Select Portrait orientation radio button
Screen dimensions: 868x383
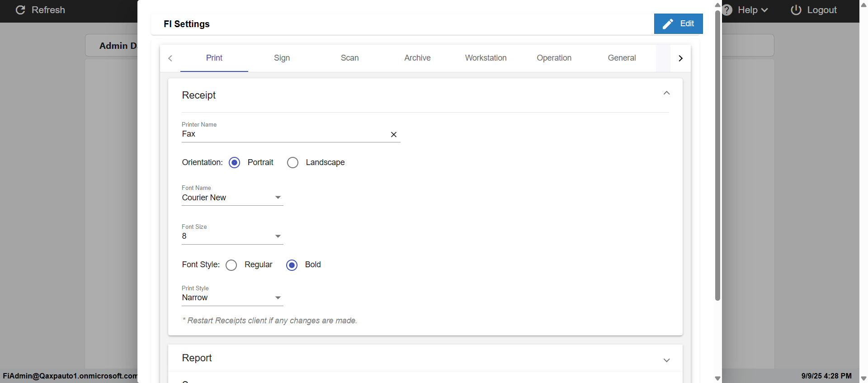tap(234, 162)
